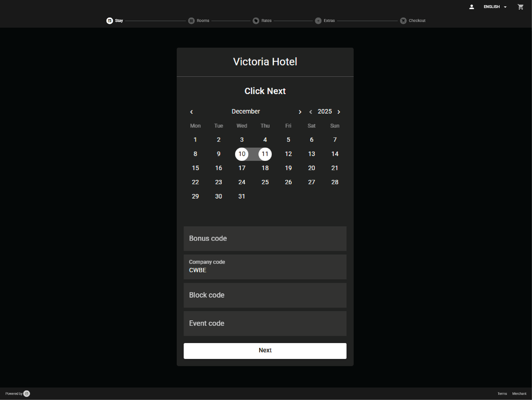532x400 pixels.
Task: Select December 25 on the calendar
Action: 265,182
